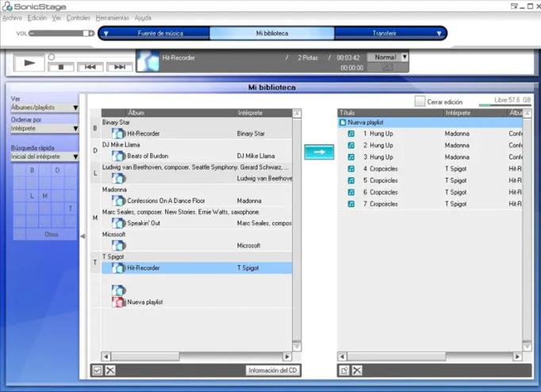Open the Ver Álbumes/playlists dropdown
Viewport: 541px width, 392px height.
44,108
